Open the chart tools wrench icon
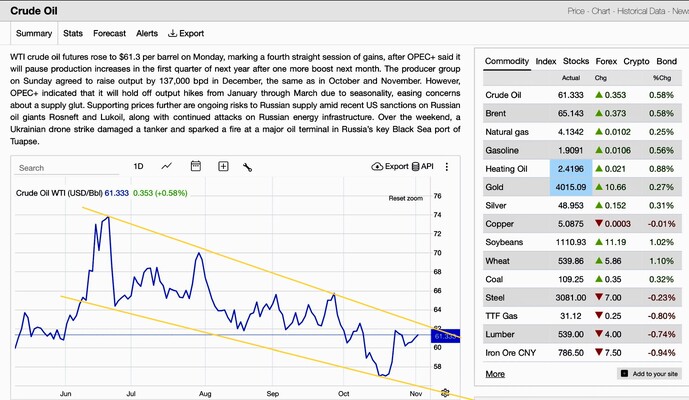 coord(247,166)
